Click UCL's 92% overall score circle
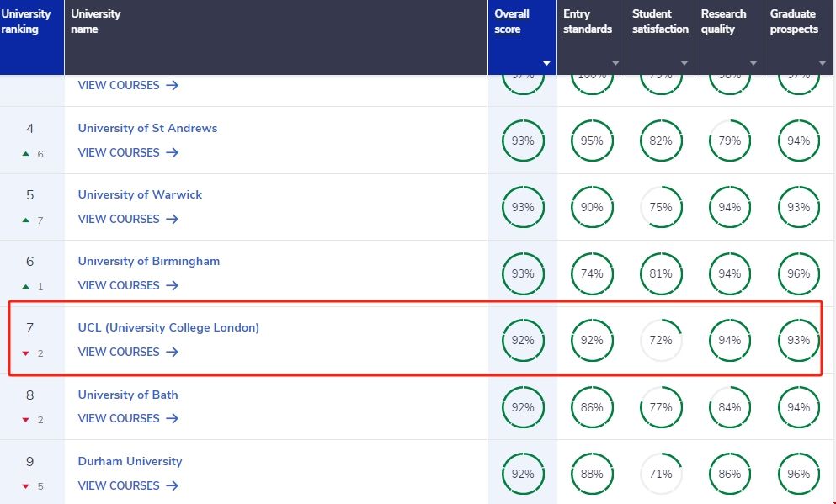The image size is (836, 504). 523,341
